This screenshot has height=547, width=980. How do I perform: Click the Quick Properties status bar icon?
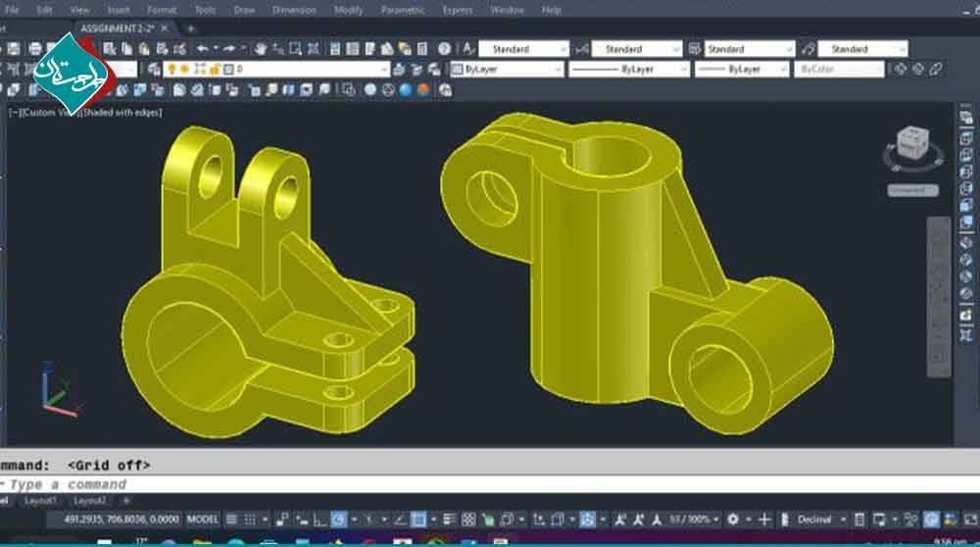coord(859,520)
